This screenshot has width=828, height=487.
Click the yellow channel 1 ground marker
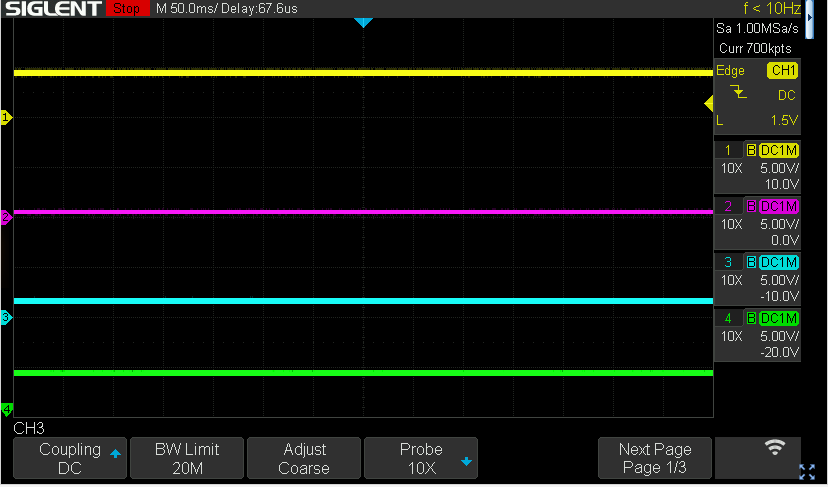(6, 117)
